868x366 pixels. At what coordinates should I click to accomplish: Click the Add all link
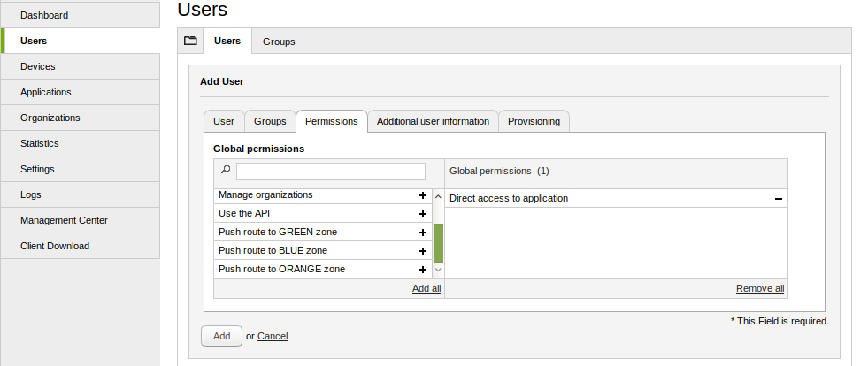pos(426,289)
